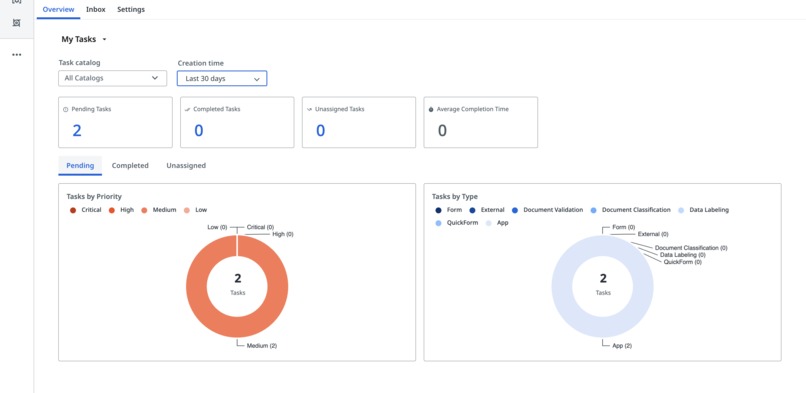
Task: Click the High (0) chart label
Action: (283, 234)
